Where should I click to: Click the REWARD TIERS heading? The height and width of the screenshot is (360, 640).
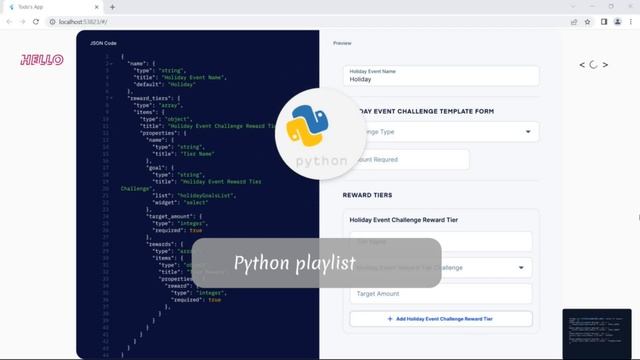click(367, 196)
